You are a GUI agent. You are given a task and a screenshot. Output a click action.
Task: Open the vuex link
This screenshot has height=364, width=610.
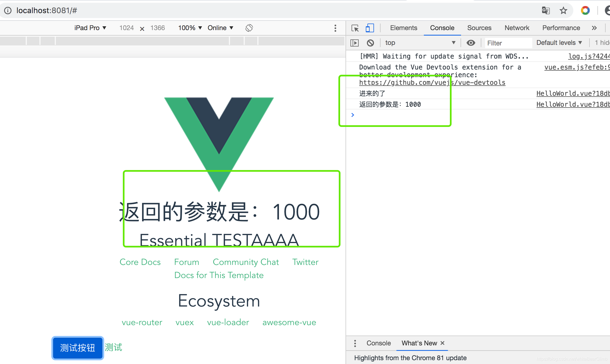click(x=185, y=322)
